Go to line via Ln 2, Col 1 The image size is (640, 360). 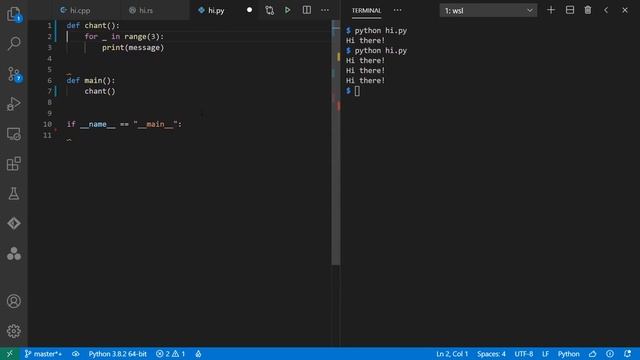(452, 354)
